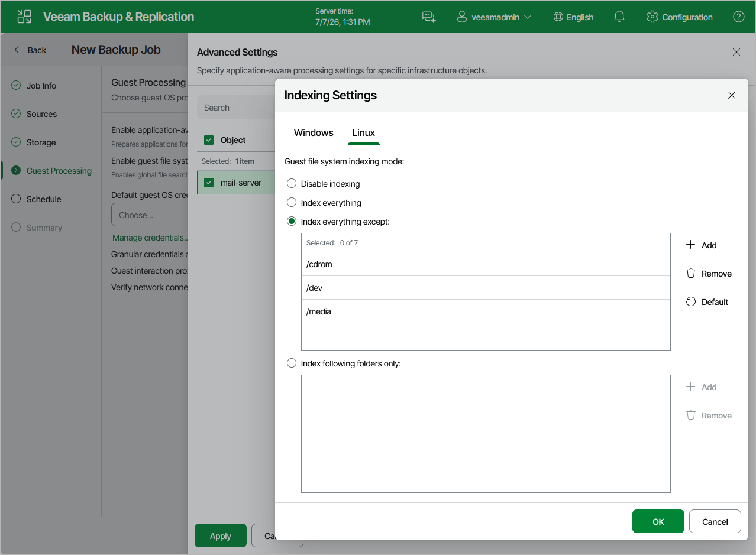Click the disabled Add under folders only

(x=702, y=387)
